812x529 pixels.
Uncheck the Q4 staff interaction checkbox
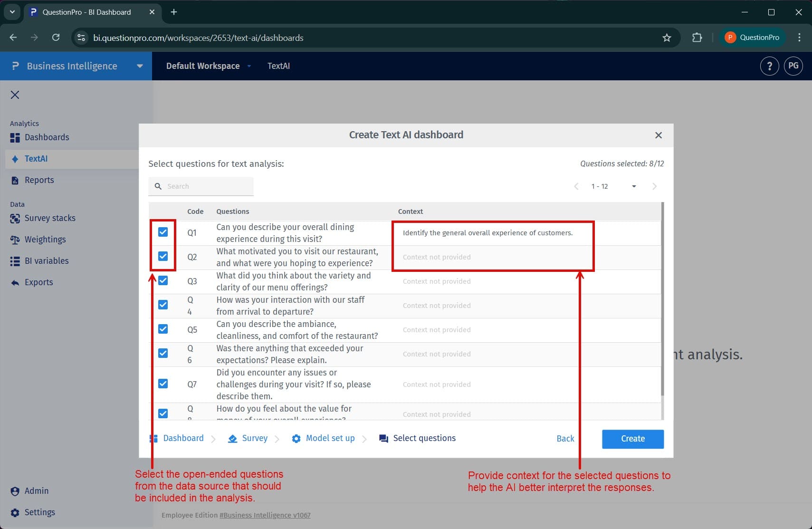click(163, 305)
